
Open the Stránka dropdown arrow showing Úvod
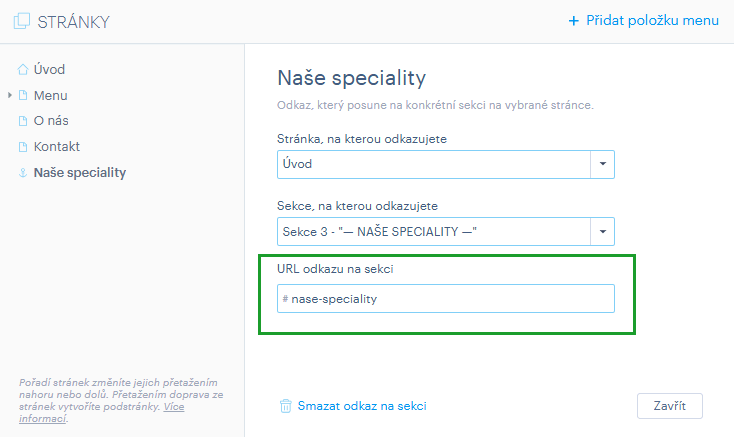[x=602, y=164]
